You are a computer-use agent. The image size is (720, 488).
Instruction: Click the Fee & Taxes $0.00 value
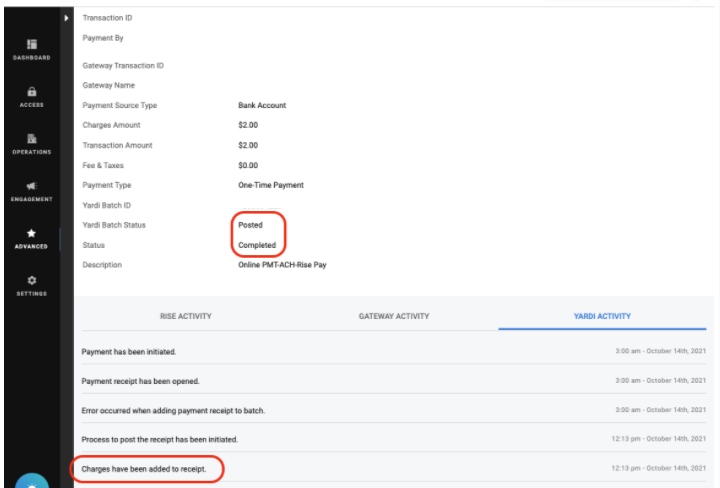248,165
